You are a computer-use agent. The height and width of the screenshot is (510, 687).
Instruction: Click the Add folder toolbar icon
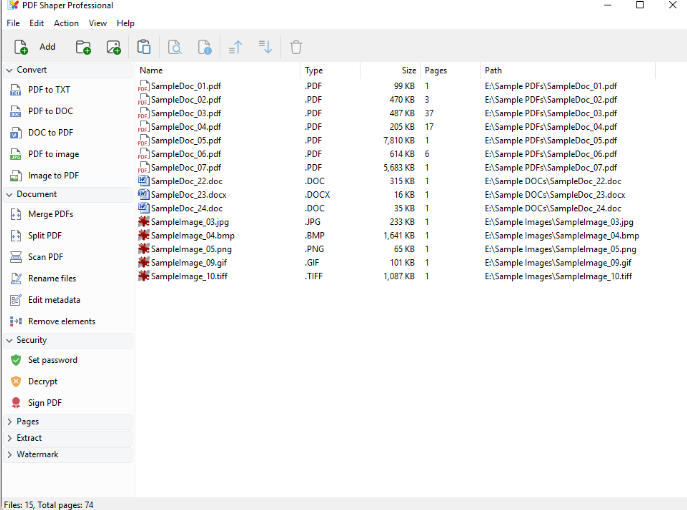point(83,47)
